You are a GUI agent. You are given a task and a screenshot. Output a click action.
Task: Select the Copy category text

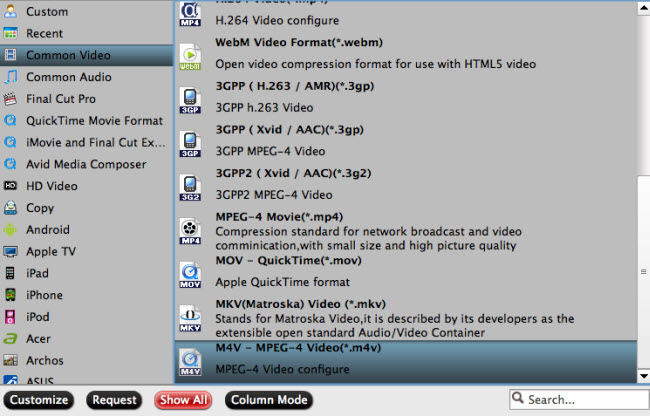(x=40, y=208)
